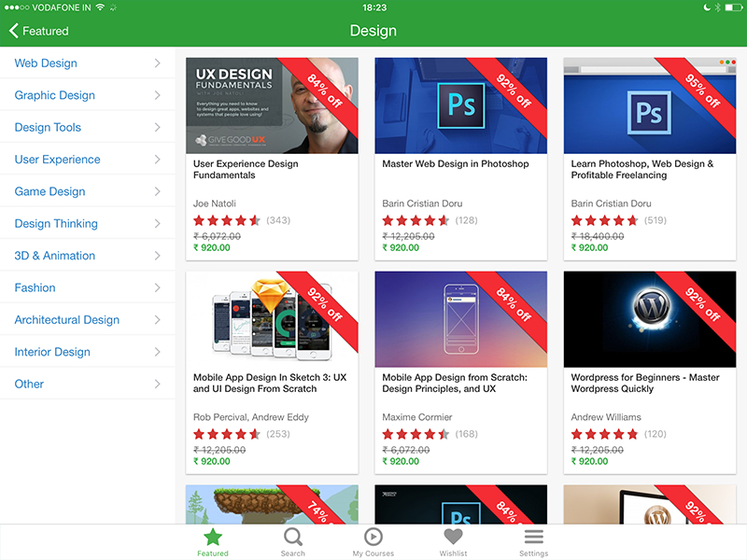Expand Design Thinking chevron

[x=157, y=224]
